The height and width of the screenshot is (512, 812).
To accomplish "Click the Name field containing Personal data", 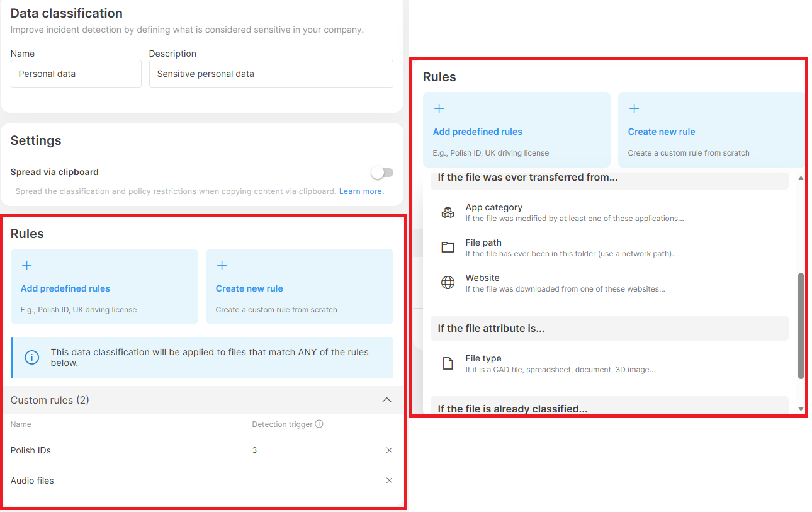I will click(x=76, y=74).
